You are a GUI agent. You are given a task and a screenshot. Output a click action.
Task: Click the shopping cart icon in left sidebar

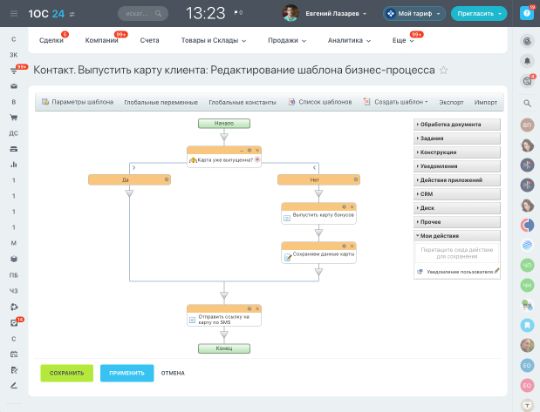click(14, 117)
